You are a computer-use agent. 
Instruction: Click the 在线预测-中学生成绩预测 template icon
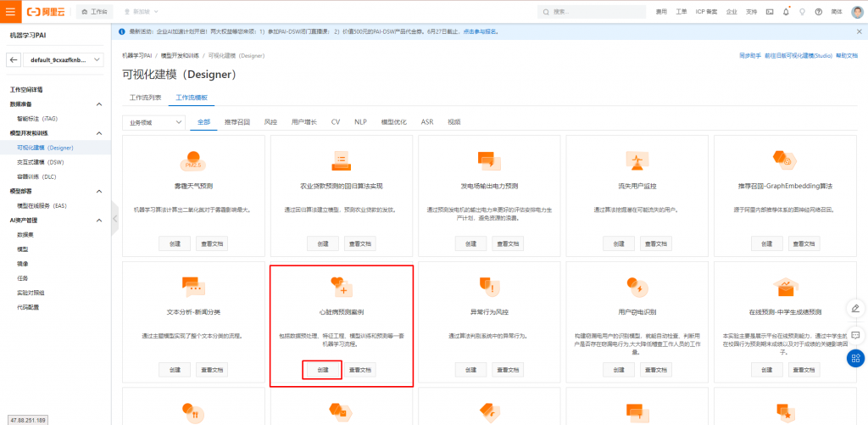tap(785, 287)
